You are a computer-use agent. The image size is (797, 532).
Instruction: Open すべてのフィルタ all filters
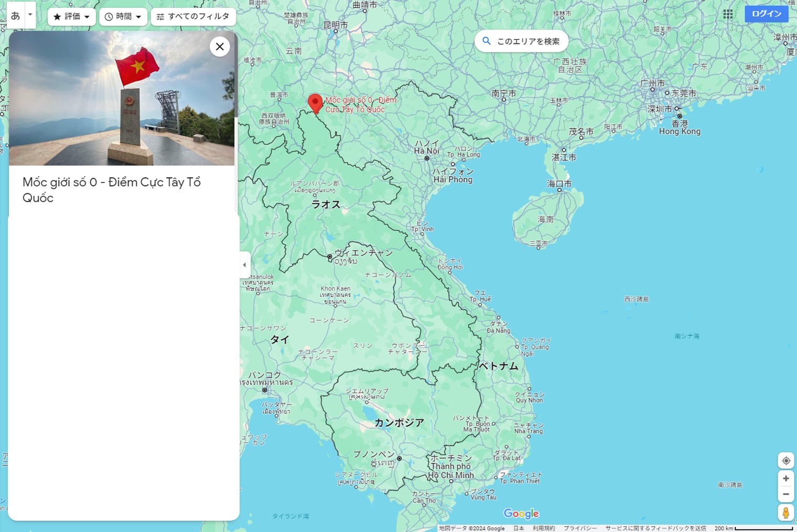pos(193,17)
